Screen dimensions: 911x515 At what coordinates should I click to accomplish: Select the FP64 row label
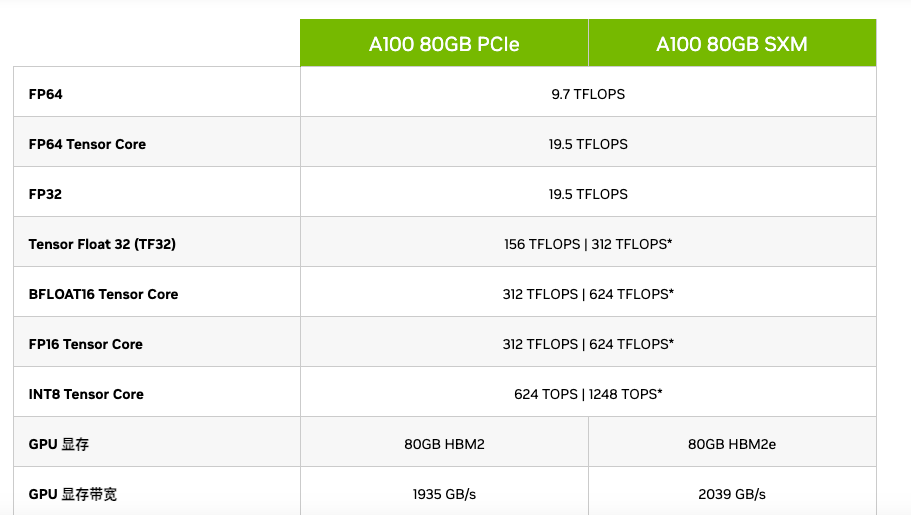point(45,94)
